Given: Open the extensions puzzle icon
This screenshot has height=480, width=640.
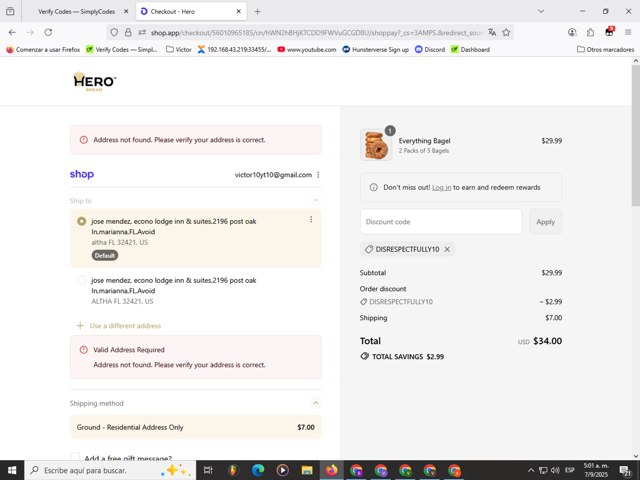Looking at the screenshot, I should pos(591,32).
